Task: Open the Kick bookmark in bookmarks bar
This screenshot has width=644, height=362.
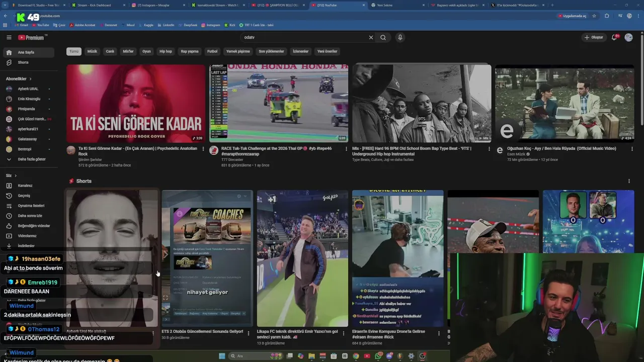Action: click(229, 25)
